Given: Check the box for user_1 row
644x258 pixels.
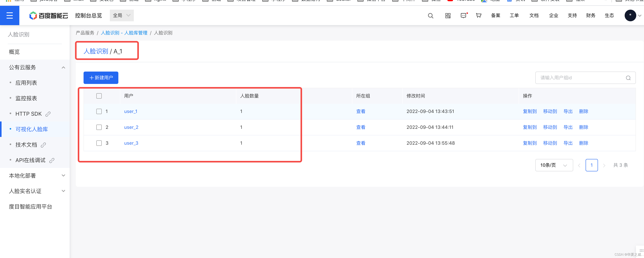Looking at the screenshot, I should coord(99,112).
